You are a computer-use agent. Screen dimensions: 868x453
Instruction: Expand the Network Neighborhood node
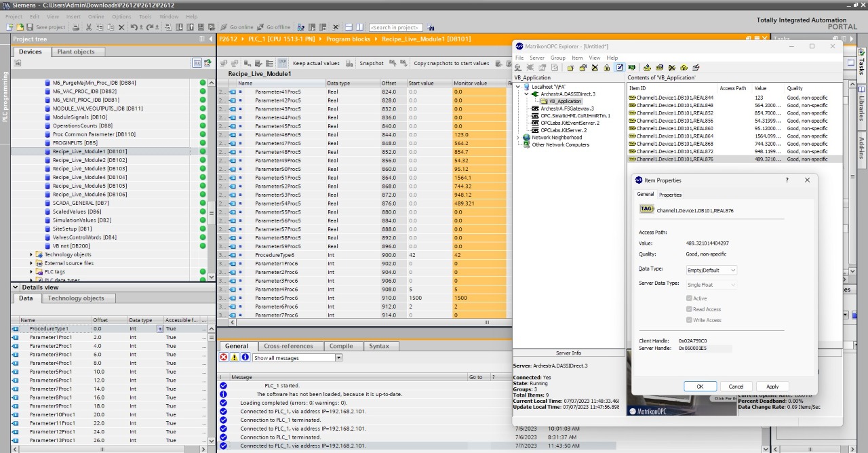pos(519,138)
